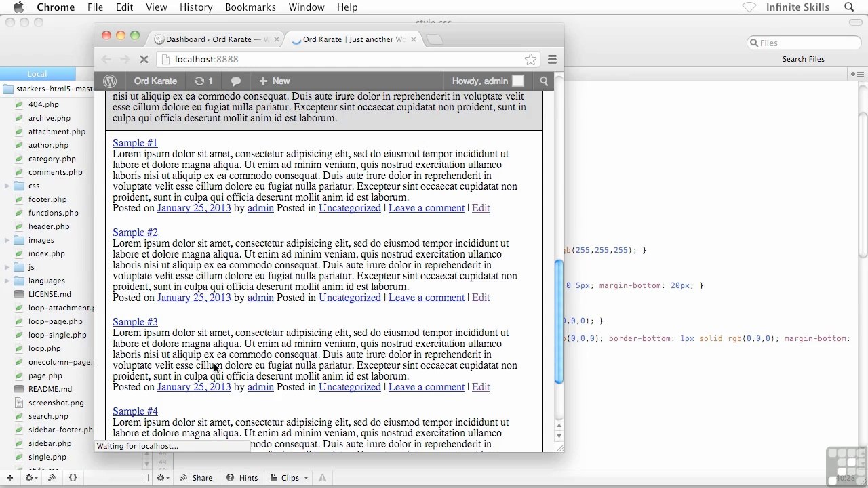Open the Clips dropdown
Screen dimensions: 868x488
[x=290, y=478]
